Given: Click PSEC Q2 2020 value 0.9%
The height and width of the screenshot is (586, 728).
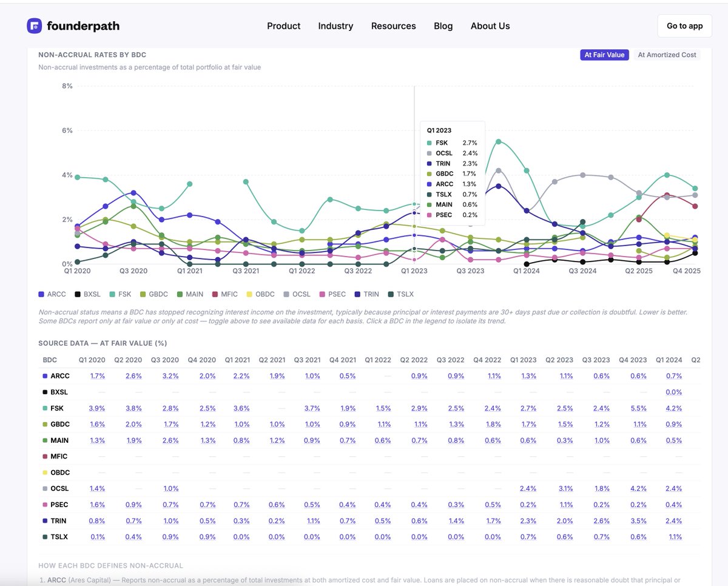Looking at the screenshot, I should click(133, 505).
